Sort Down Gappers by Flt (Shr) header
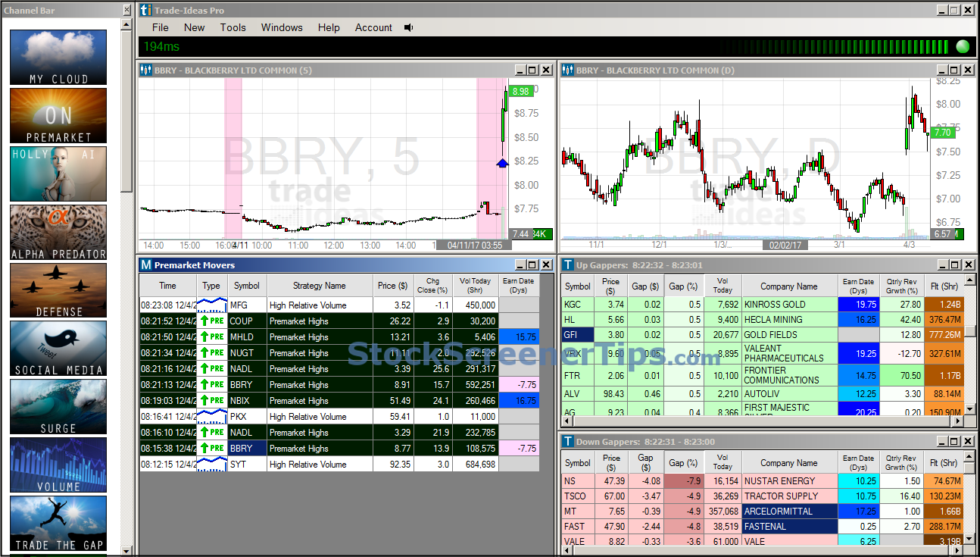This screenshot has height=557, width=980. pyautogui.click(x=944, y=463)
